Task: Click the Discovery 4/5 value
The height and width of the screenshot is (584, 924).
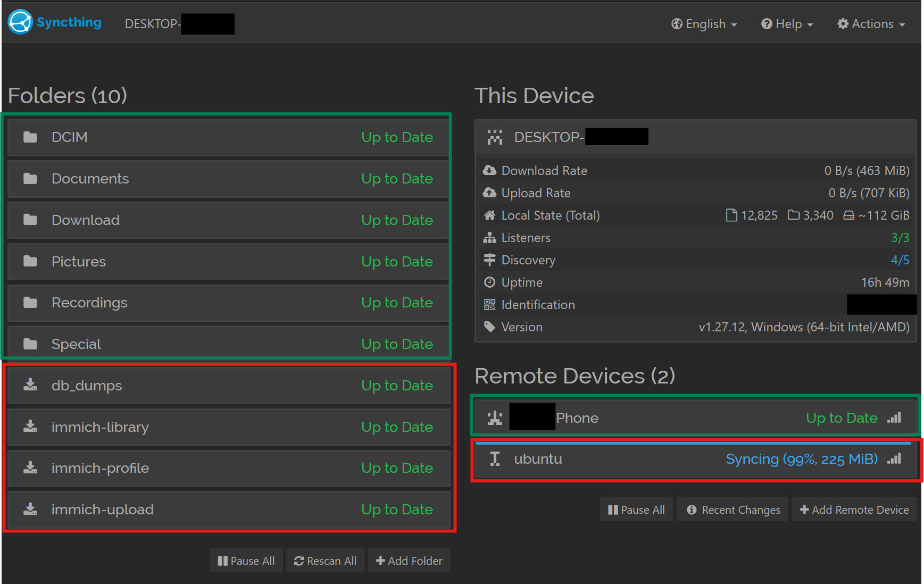Action: (x=900, y=260)
